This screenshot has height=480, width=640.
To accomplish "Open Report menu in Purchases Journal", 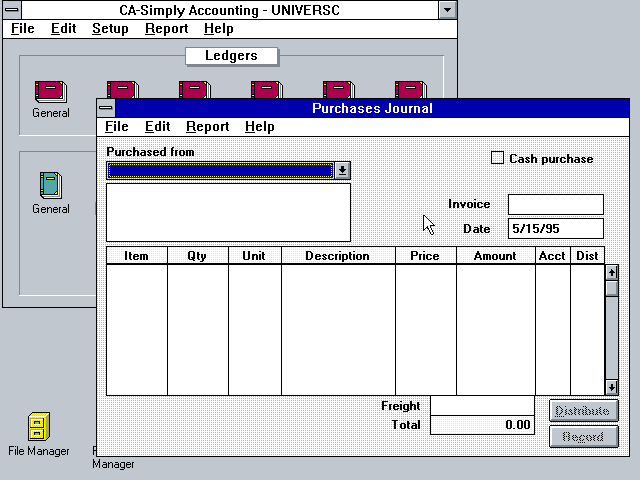I will click(x=207, y=127).
